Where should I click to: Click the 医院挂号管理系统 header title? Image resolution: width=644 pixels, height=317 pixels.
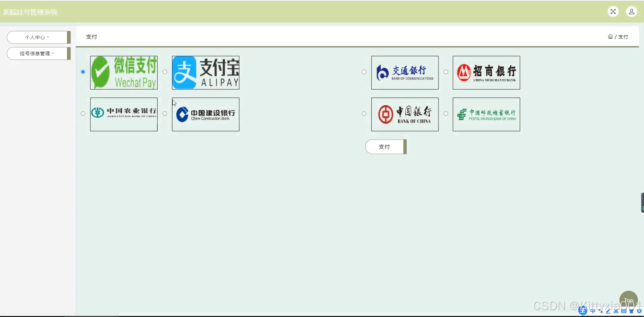(x=30, y=12)
